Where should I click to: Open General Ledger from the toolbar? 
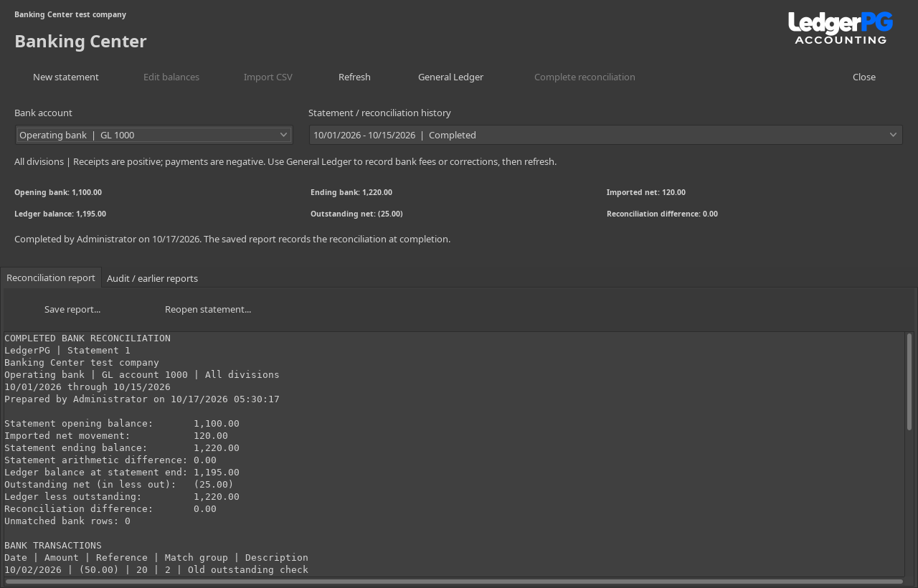point(450,77)
